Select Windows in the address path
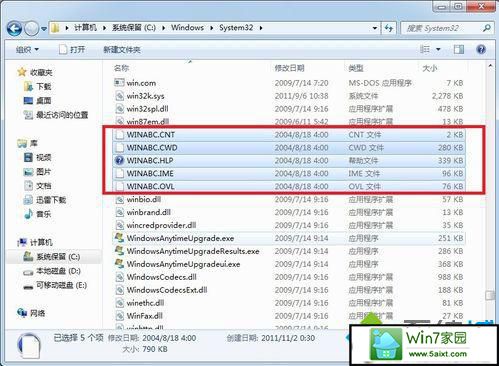The image size is (499, 366). coord(187,28)
